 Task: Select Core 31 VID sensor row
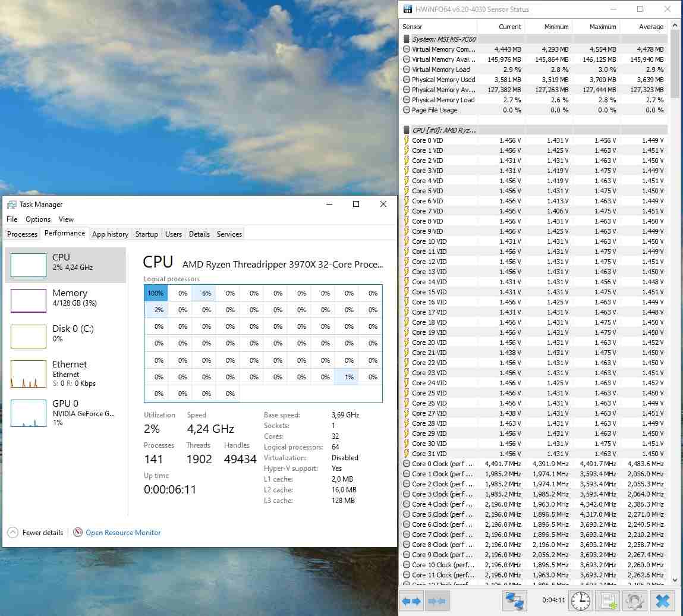point(534,454)
